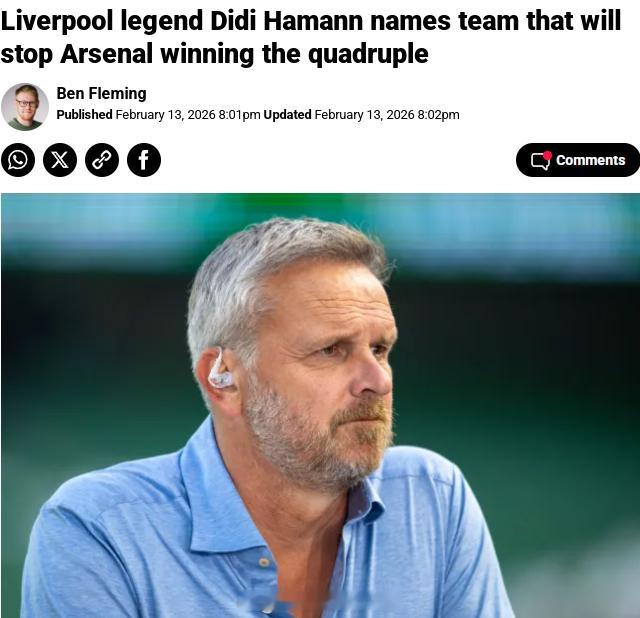640x618 pixels.
Task: Share the article on Facebook icon
Action: [144, 160]
